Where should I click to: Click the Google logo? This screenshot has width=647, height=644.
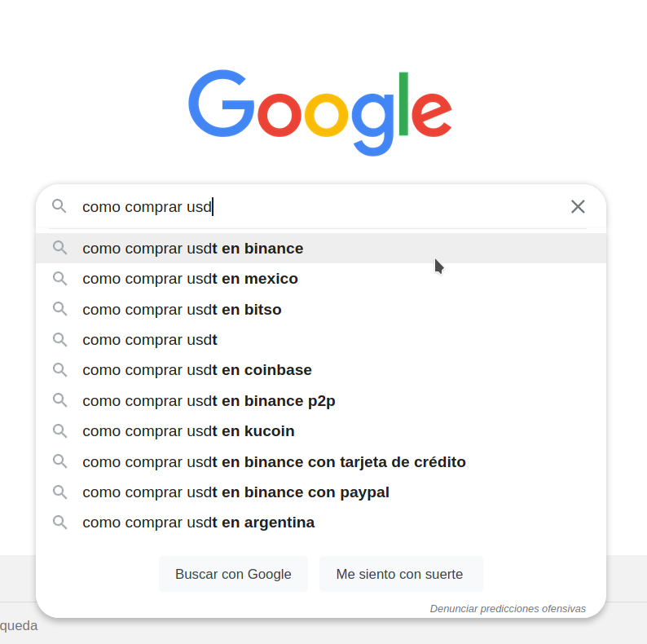click(320, 112)
